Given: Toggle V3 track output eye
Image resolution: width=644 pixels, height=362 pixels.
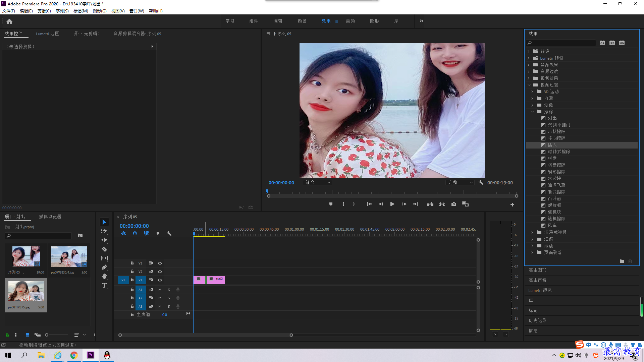Looking at the screenshot, I should coord(160,263).
